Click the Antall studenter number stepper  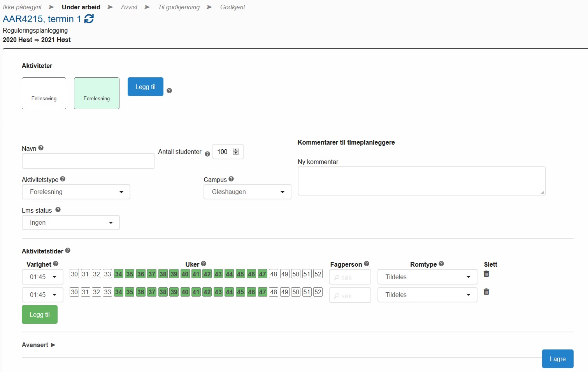(236, 152)
